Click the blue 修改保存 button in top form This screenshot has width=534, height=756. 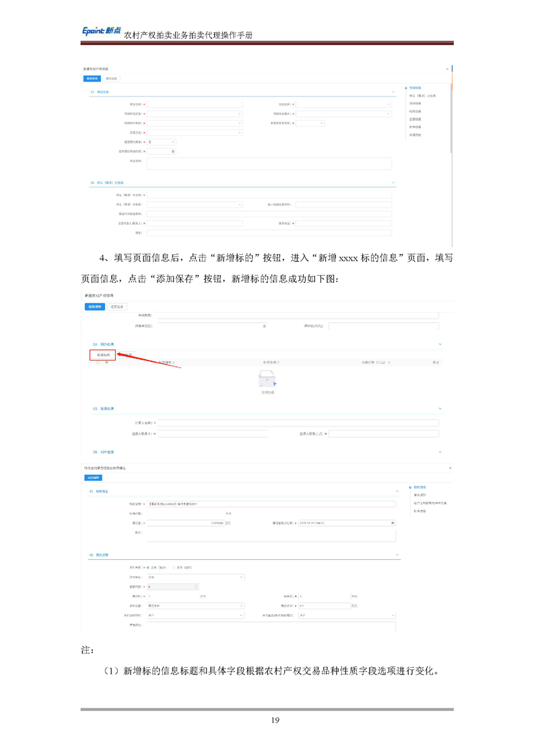[x=92, y=78]
